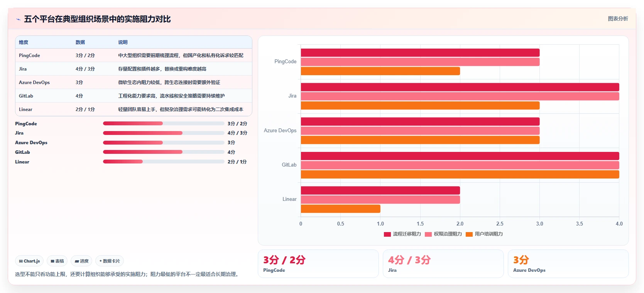
Task: Click the 4分 / 3分 table cell for Jira
Action: 85,69
